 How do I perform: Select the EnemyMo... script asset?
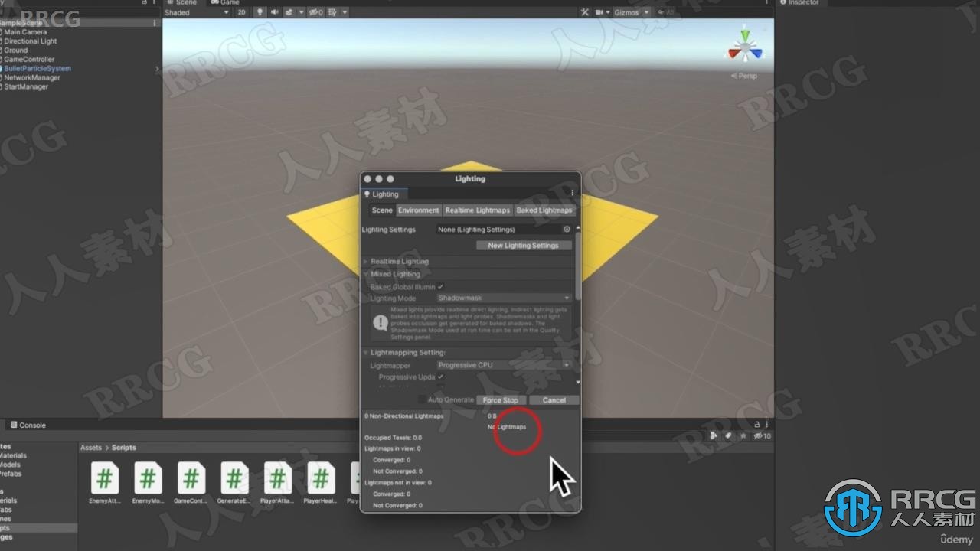[x=148, y=484]
